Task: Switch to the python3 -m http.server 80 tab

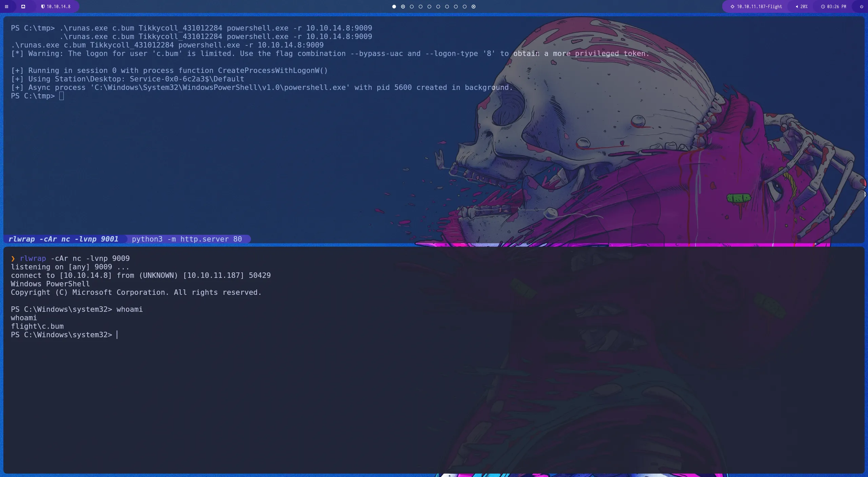Action: [187, 239]
